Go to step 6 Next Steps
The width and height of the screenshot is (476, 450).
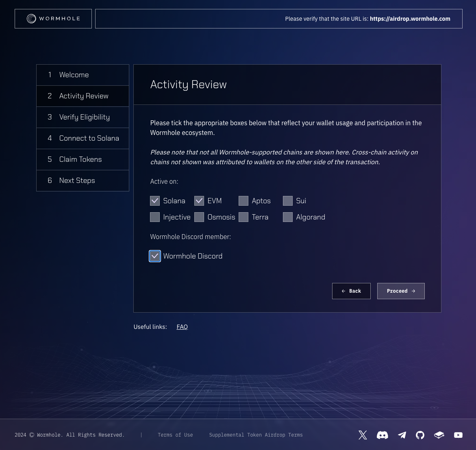(83, 180)
